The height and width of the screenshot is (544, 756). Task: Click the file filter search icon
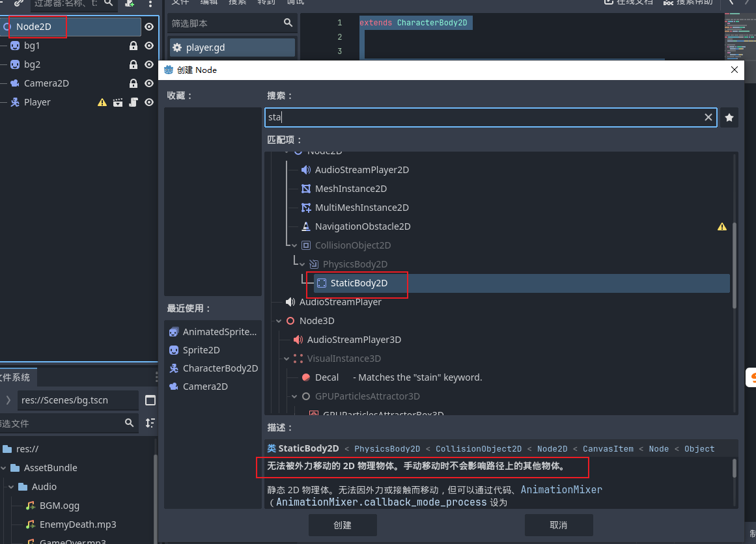(129, 423)
